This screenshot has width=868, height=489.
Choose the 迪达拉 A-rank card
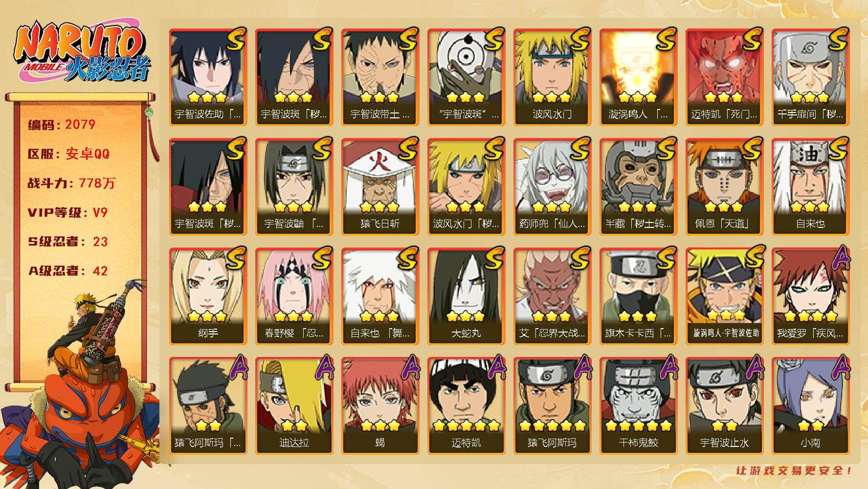(x=294, y=405)
